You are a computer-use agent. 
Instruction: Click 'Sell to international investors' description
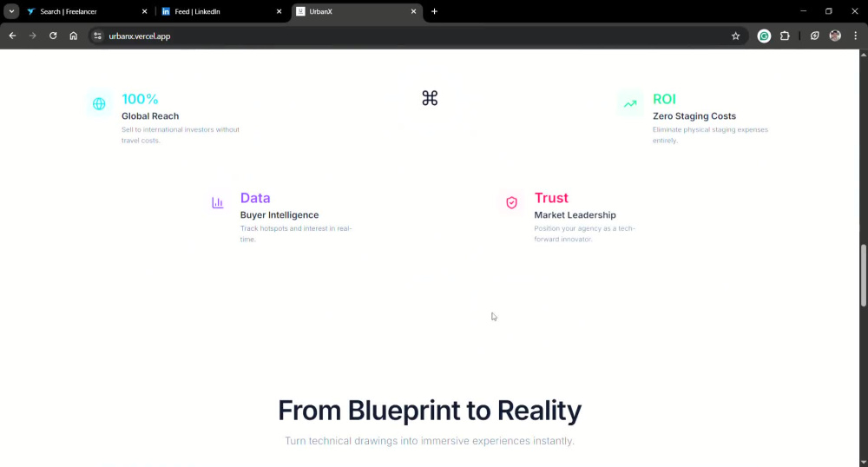click(x=181, y=135)
